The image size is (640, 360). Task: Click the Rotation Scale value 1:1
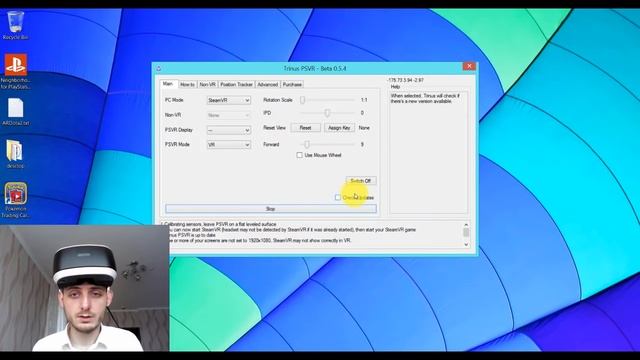364,100
